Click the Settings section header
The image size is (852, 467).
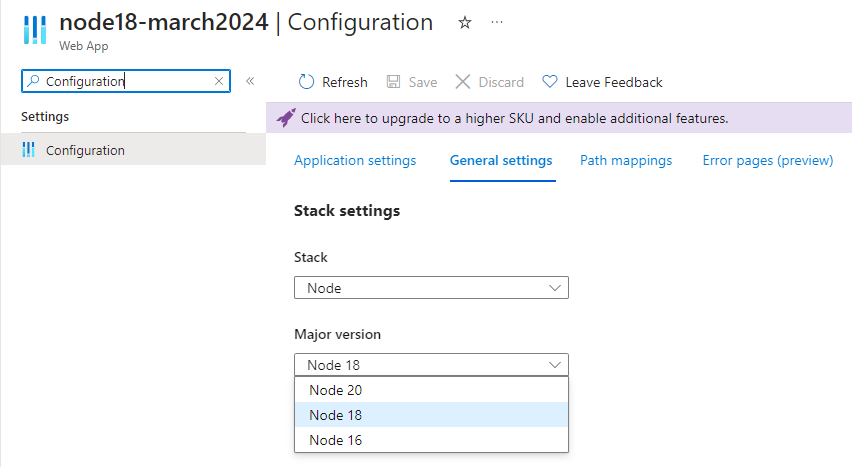45,116
